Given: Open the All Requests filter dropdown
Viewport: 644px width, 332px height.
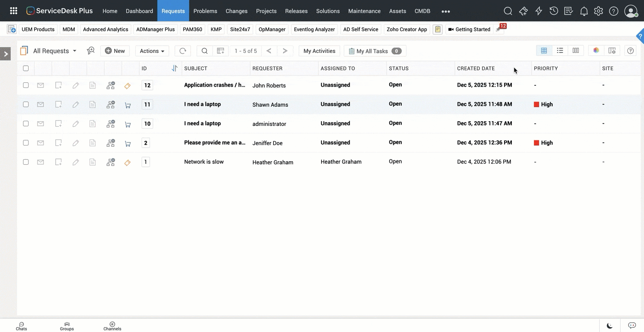Looking at the screenshot, I should 55,51.
